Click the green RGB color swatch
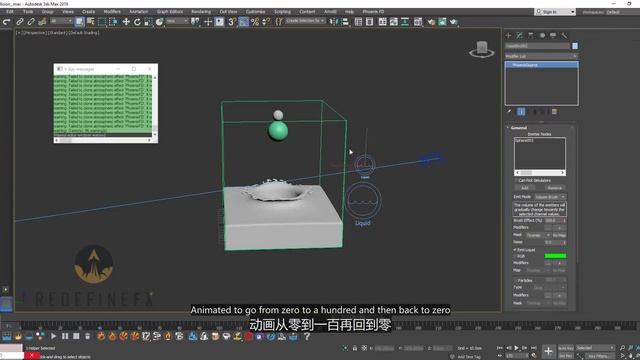 point(555,256)
